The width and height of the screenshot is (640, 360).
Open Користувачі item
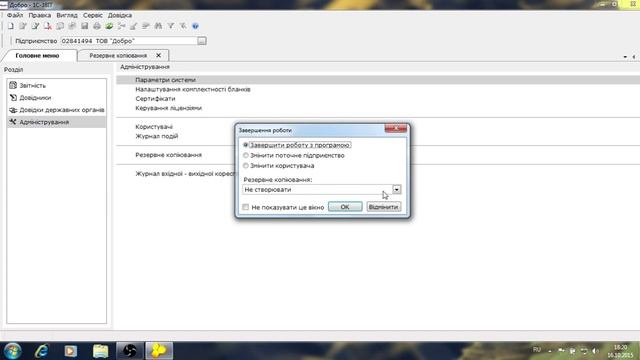pos(154,127)
